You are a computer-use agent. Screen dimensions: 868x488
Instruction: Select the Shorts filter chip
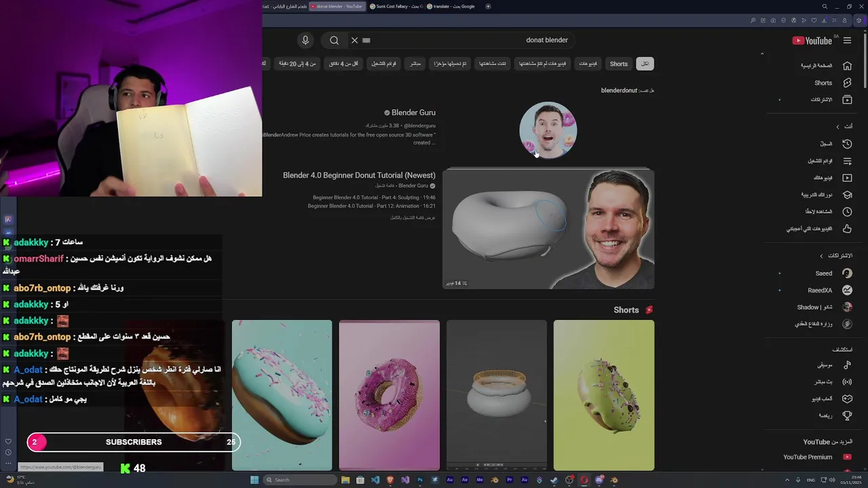[618, 64]
